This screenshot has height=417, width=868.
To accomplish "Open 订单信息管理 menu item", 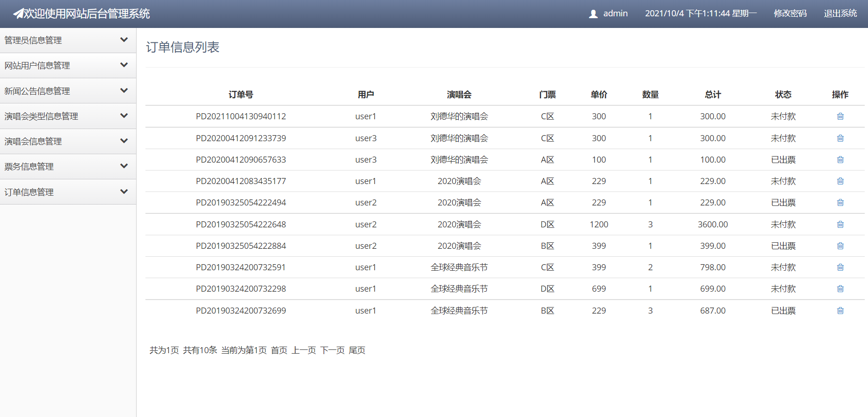I will tap(68, 192).
